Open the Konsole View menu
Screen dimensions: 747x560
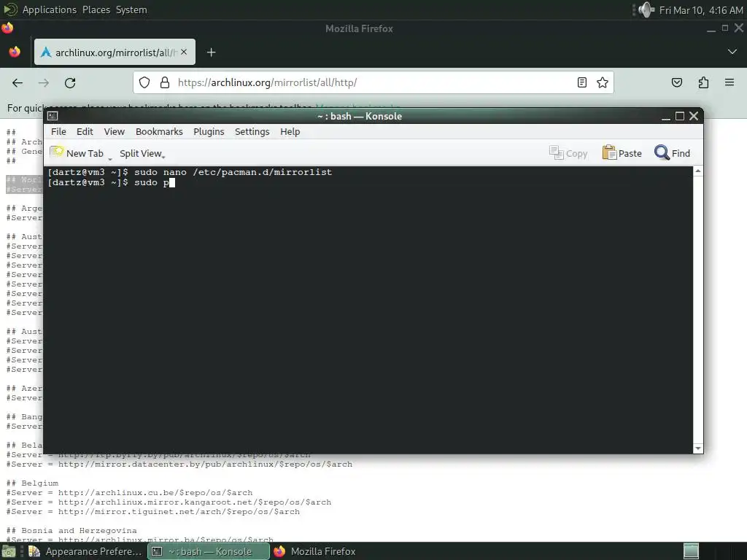pyautogui.click(x=115, y=131)
